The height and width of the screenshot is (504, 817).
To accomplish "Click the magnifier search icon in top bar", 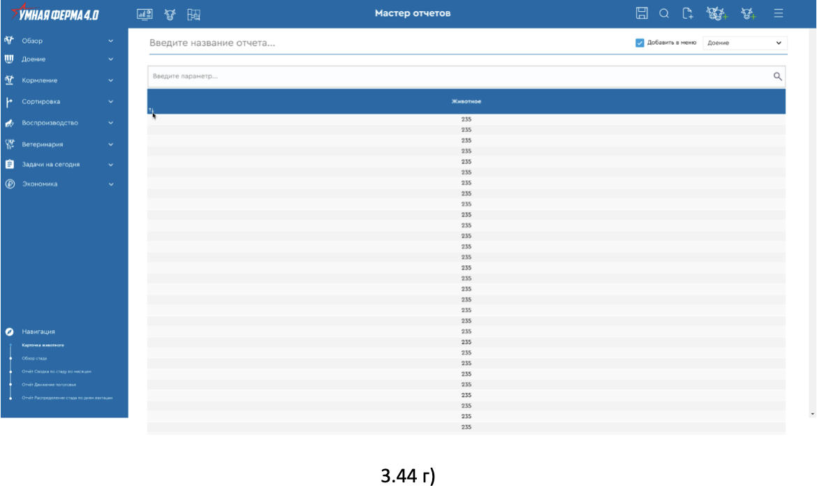I will [664, 13].
